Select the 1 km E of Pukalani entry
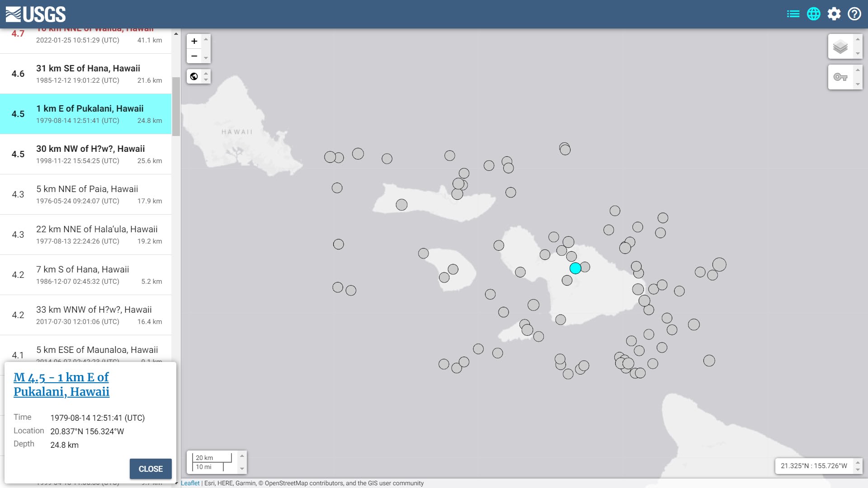Image resolution: width=868 pixels, height=488 pixels. pos(85,114)
